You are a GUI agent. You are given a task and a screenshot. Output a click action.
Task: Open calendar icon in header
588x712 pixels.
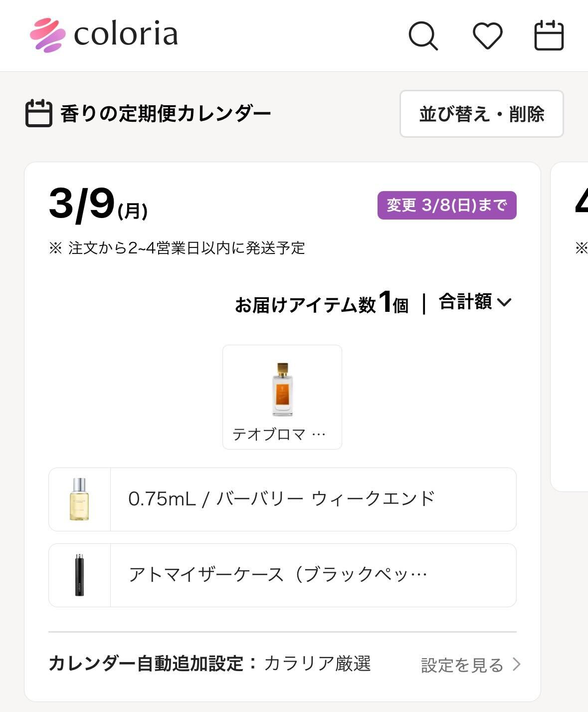tap(549, 35)
